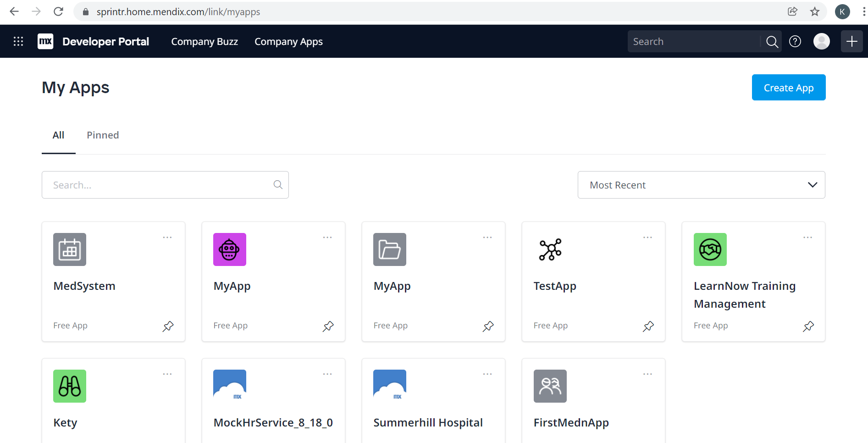The image size is (868, 443).
Task: Click the profile avatar icon
Action: point(821,41)
